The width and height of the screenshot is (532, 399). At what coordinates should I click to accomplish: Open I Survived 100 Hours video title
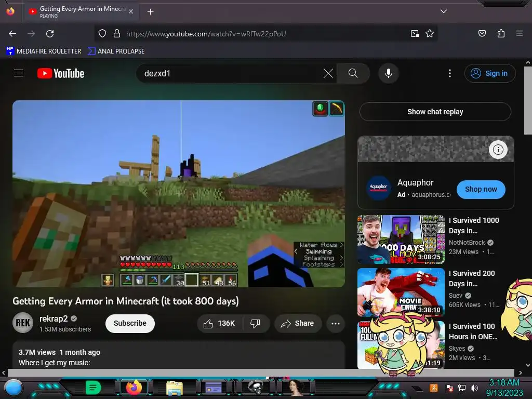coord(473,331)
